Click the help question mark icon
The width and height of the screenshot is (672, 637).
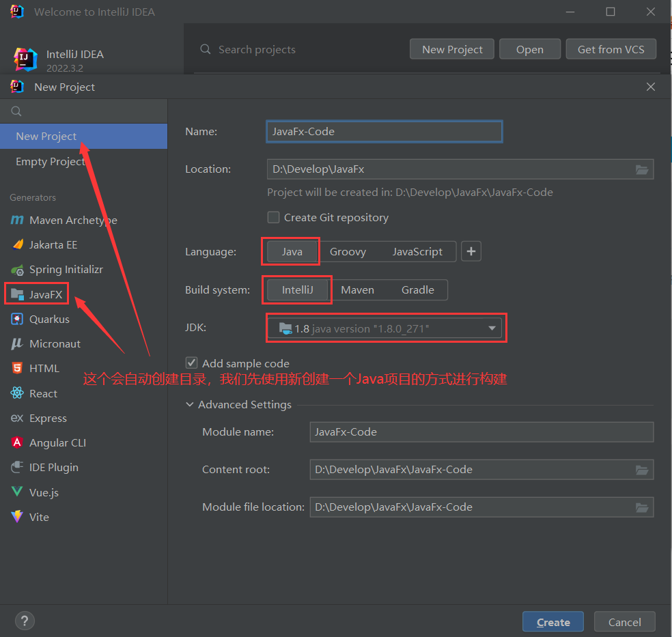tap(25, 621)
